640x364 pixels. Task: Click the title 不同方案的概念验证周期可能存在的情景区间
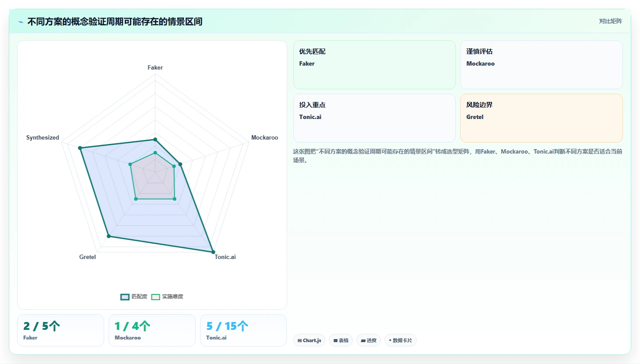pyautogui.click(x=115, y=21)
